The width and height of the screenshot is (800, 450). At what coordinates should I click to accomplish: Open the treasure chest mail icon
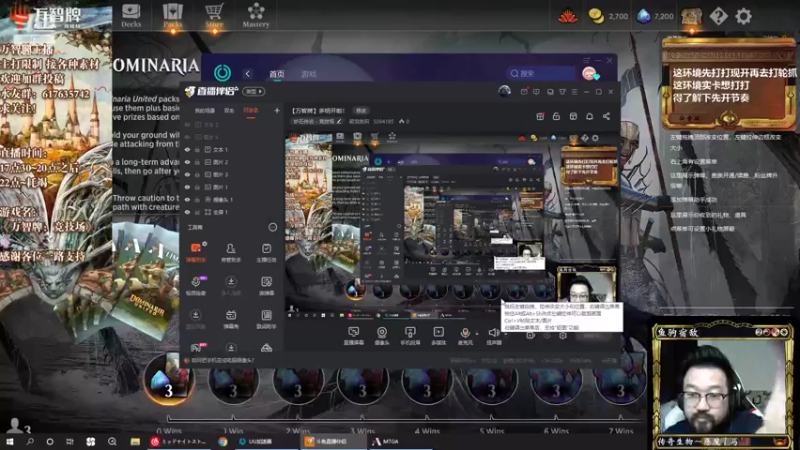coord(691,17)
